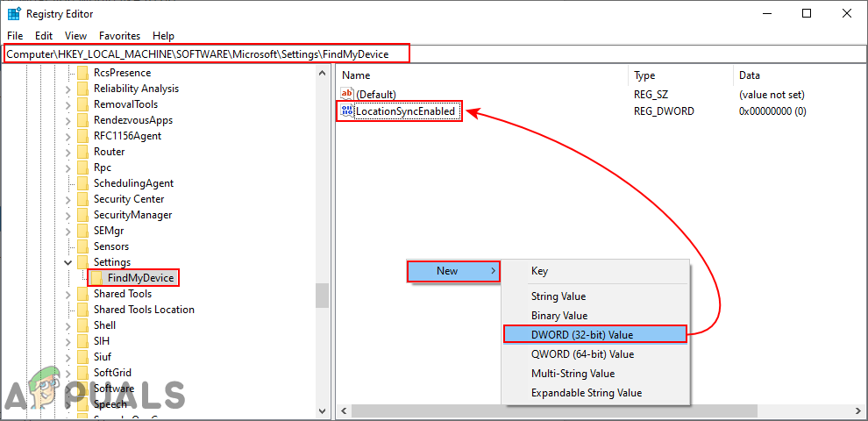
Task: Select the RFC1156Agent folder icon
Action: pyautogui.click(x=83, y=136)
